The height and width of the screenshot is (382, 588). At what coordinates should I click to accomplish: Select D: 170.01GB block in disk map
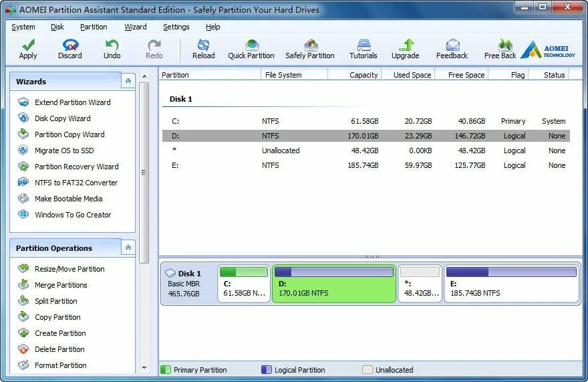point(333,284)
